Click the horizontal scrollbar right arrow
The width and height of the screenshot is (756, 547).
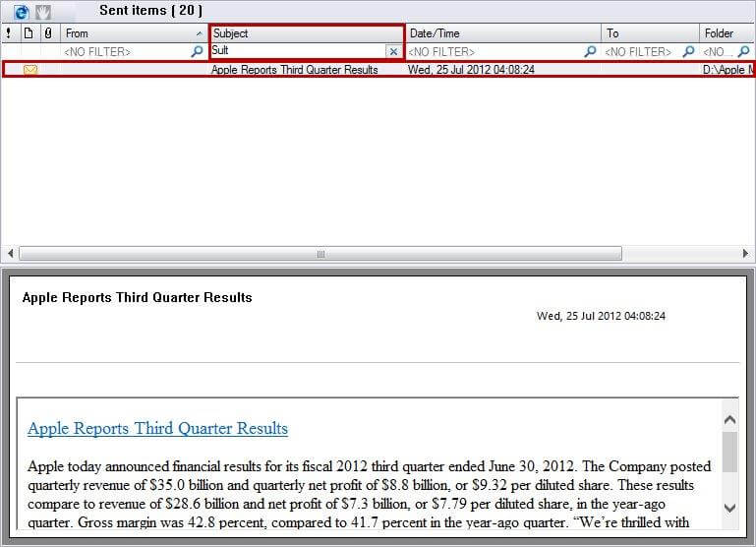[x=745, y=253]
